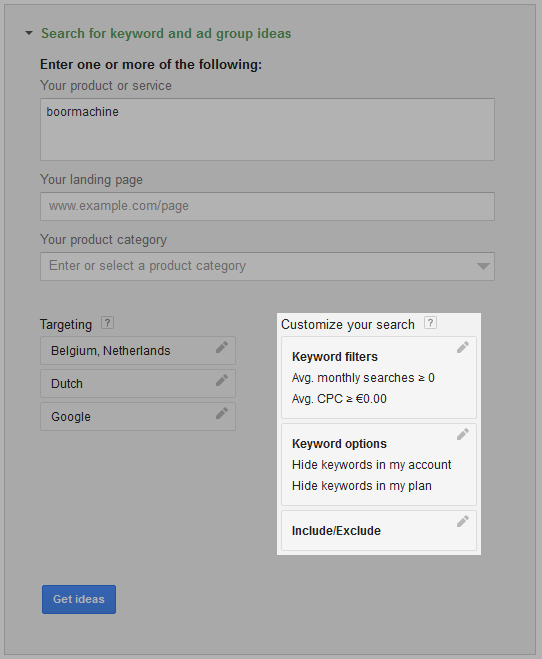Edit Include/Exclude pencil icon
Screen dimensions: 542x659
click(x=463, y=521)
